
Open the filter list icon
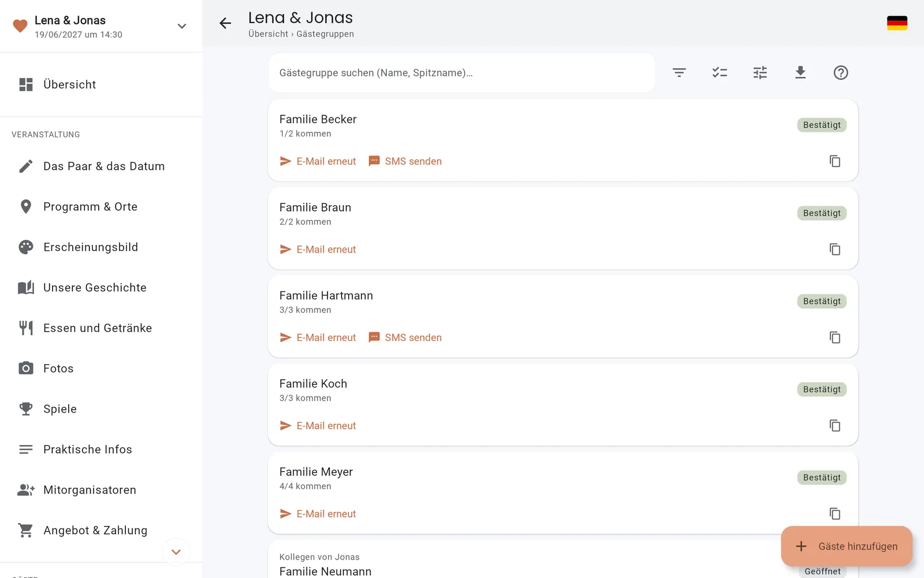tap(679, 73)
